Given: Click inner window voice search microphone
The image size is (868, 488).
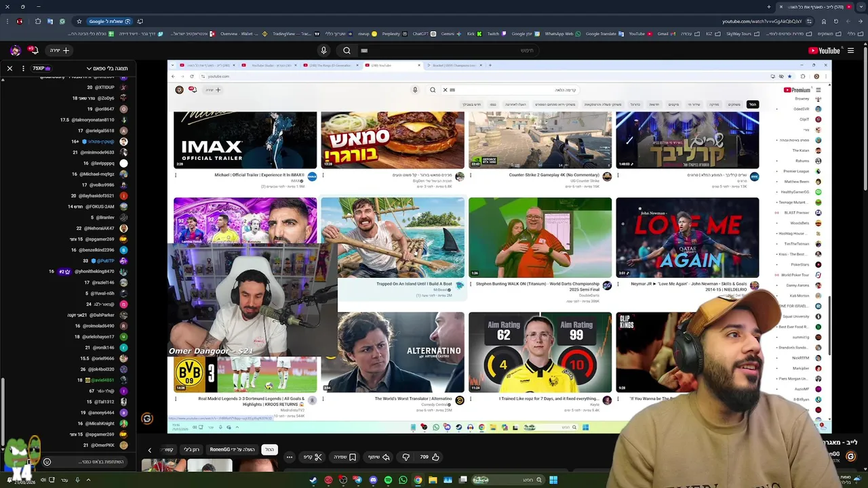Looking at the screenshot, I should [x=415, y=89].
